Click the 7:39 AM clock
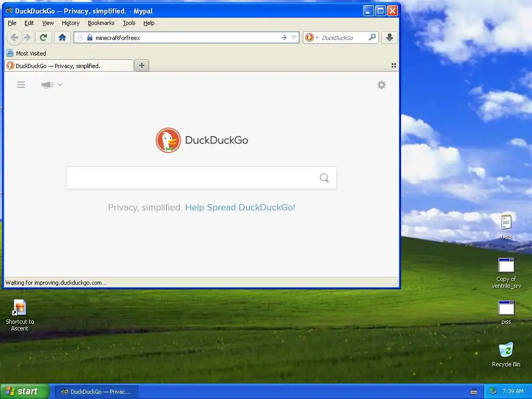Viewport: 532px width, 399px height. (513, 391)
